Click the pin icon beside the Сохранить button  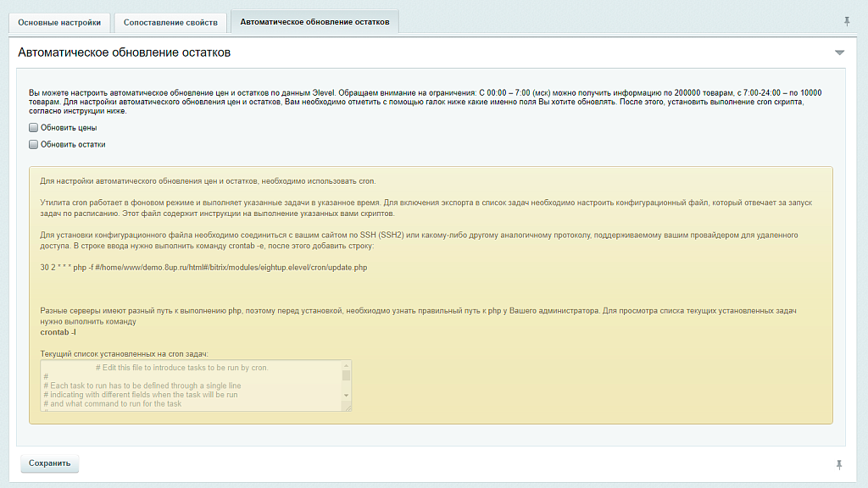[839, 464]
